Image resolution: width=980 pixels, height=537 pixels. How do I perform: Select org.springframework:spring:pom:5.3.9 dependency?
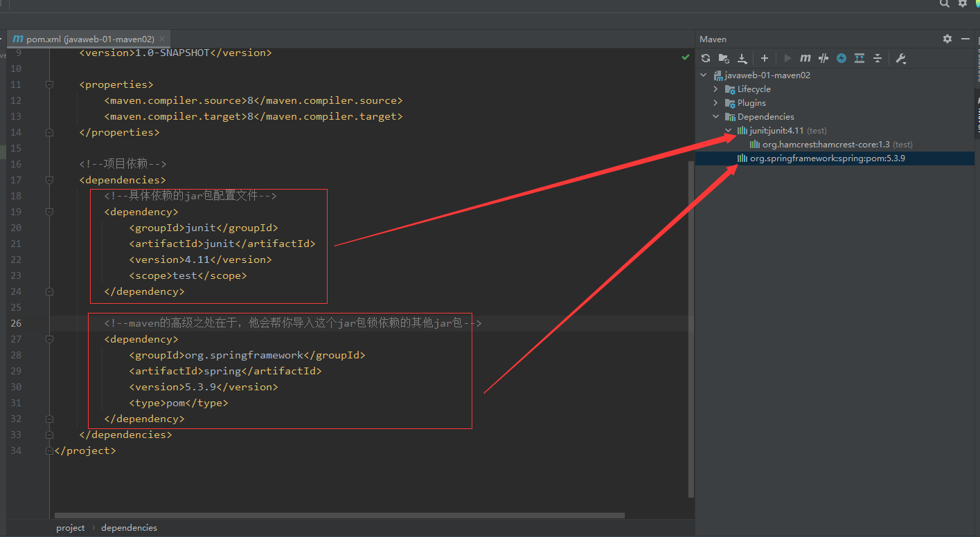[x=828, y=158]
